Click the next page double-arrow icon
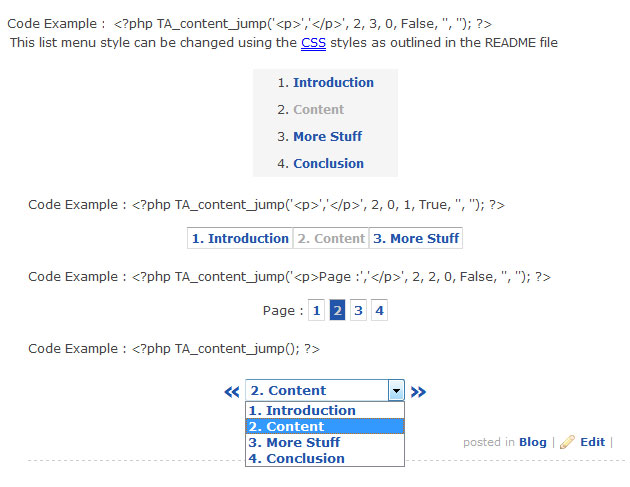The height and width of the screenshot is (487, 630). pos(418,392)
